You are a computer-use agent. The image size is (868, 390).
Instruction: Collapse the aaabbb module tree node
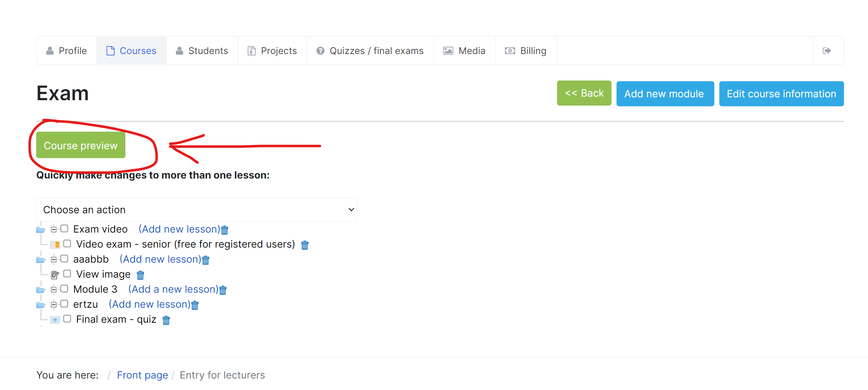click(x=53, y=259)
